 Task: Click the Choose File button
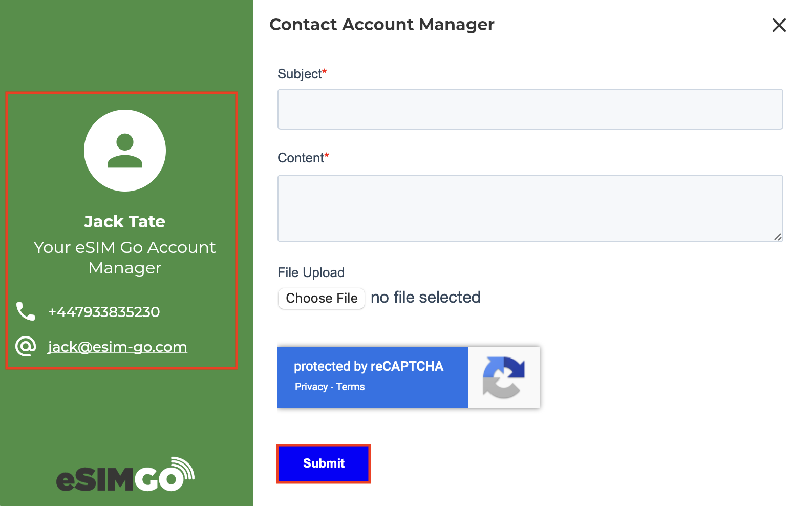322,298
